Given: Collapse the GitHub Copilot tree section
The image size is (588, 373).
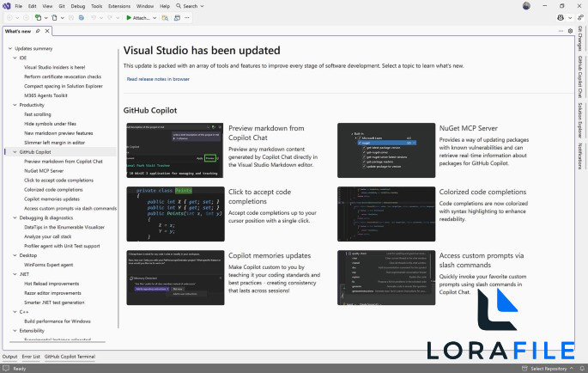Looking at the screenshot, I should tap(15, 152).
